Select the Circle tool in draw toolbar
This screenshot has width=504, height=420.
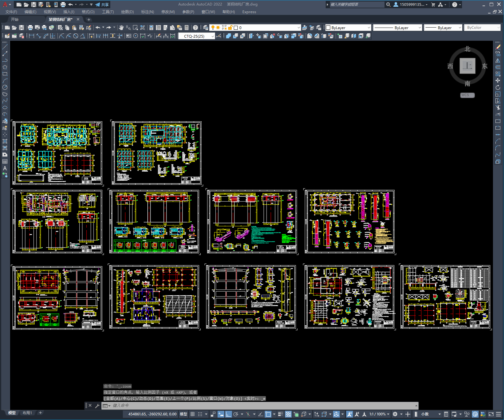click(5, 87)
